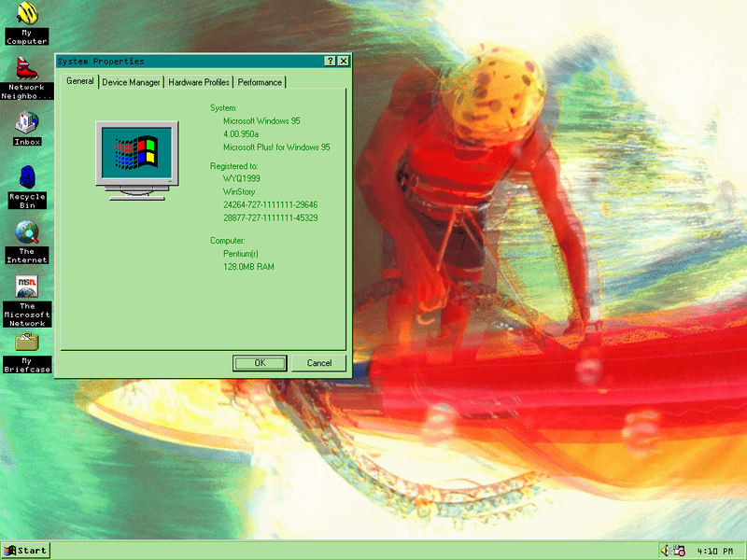Open the Start menu

tap(24, 550)
